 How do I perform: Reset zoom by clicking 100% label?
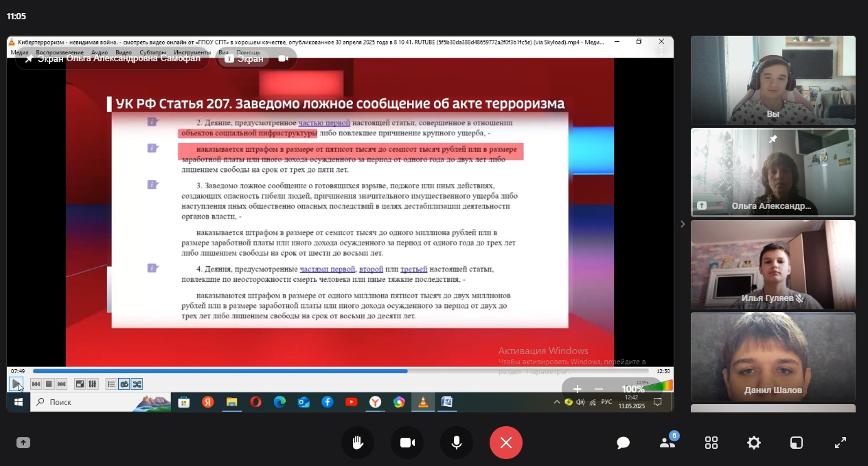click(x=633, y=389)
